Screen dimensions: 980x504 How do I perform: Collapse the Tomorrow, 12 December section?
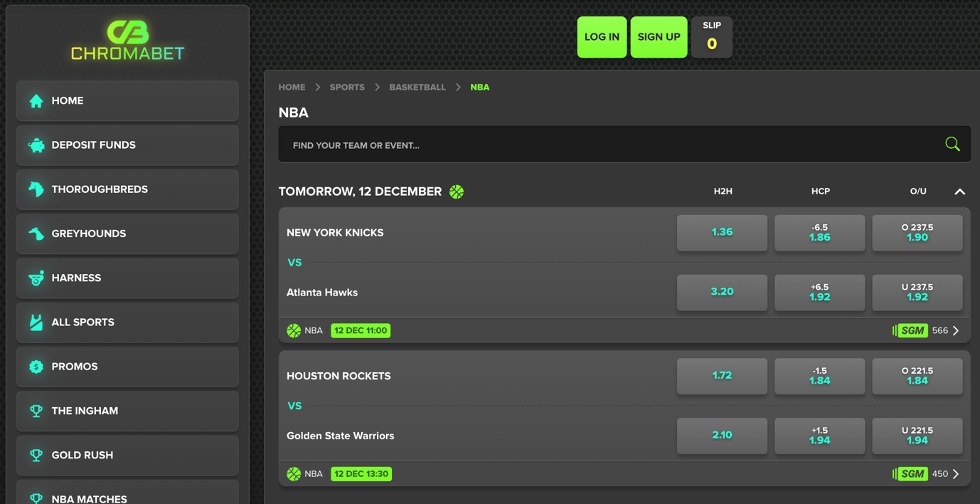(x=960, y=191)
